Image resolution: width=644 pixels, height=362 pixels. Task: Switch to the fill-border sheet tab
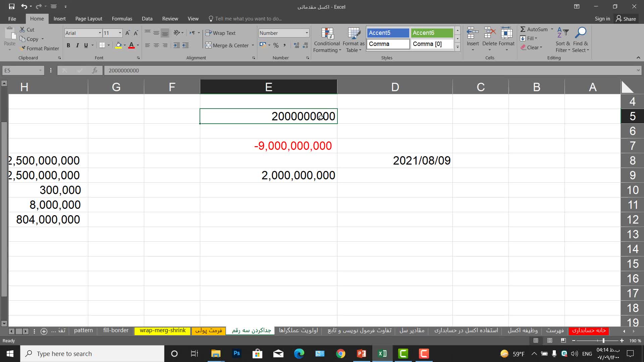[116, 330]
